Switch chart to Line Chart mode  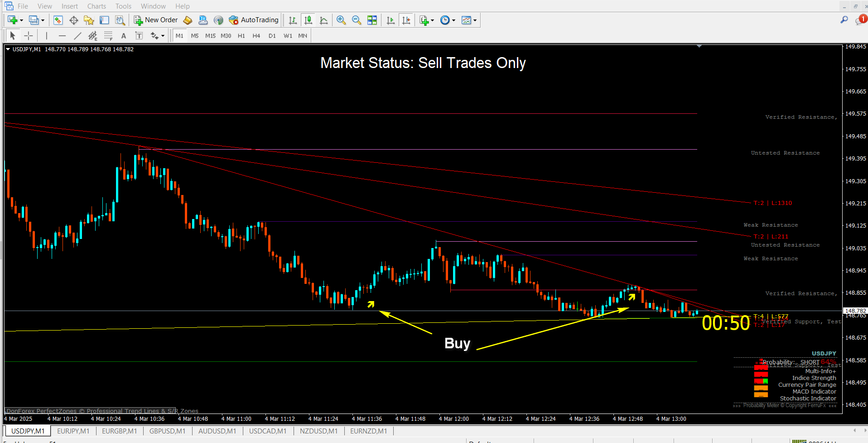pos(323,20)
